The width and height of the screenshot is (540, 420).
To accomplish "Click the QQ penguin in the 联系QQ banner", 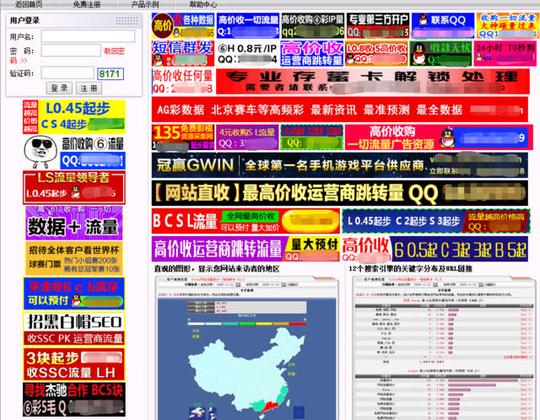I will [423, 20].
